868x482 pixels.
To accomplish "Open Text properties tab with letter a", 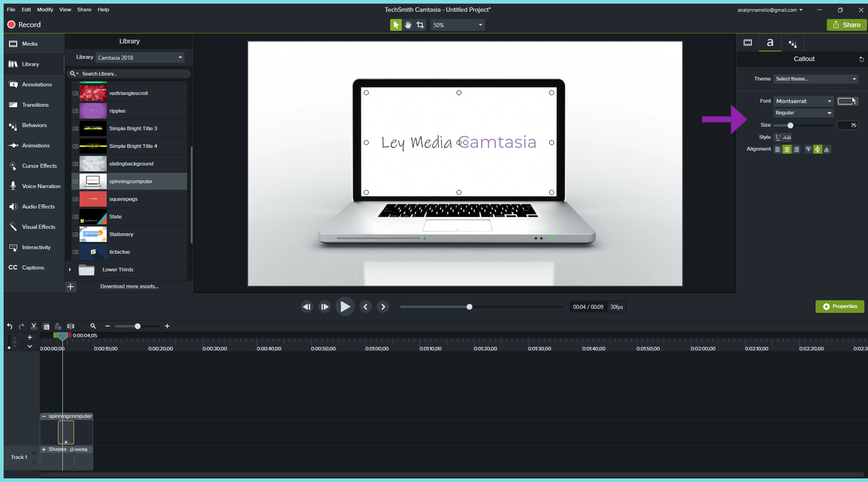I will 770,43.
